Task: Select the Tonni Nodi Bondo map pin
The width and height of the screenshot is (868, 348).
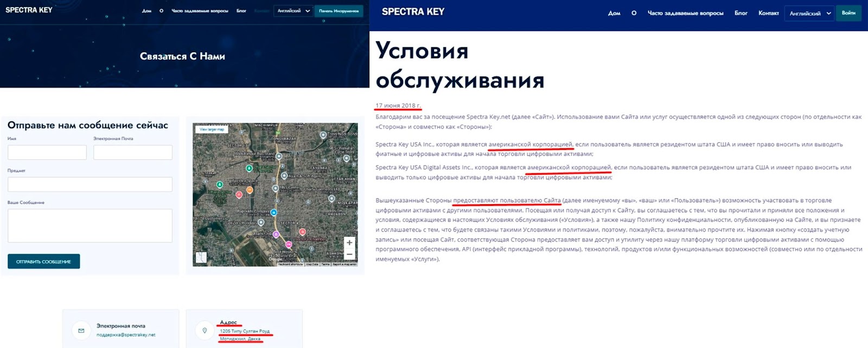Action: [323, 135]
